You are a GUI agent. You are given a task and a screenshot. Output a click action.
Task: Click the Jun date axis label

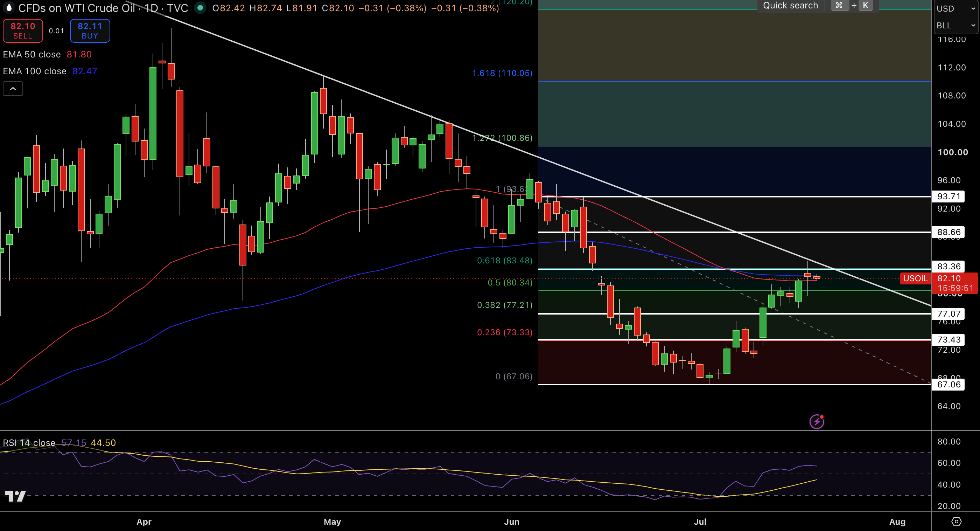click(x=512, y=522)
